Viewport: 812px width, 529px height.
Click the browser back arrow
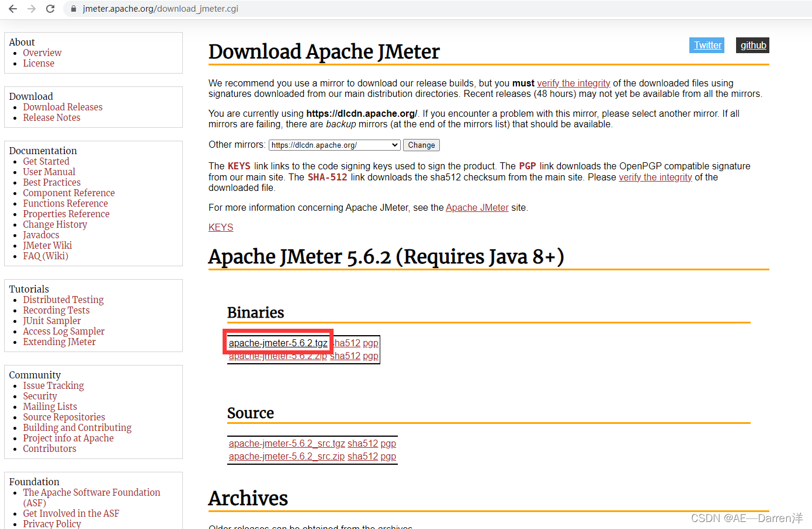[x=12, y=9]
